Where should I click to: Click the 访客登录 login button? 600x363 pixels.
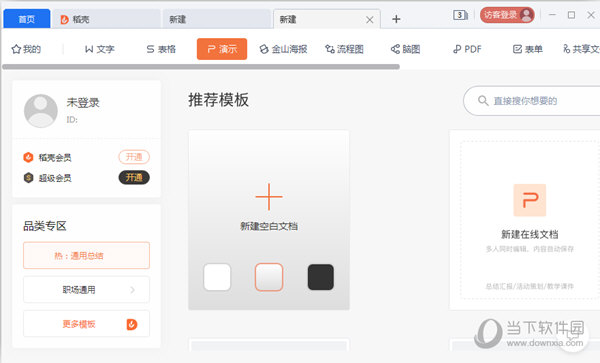click(x=507, y=15)
